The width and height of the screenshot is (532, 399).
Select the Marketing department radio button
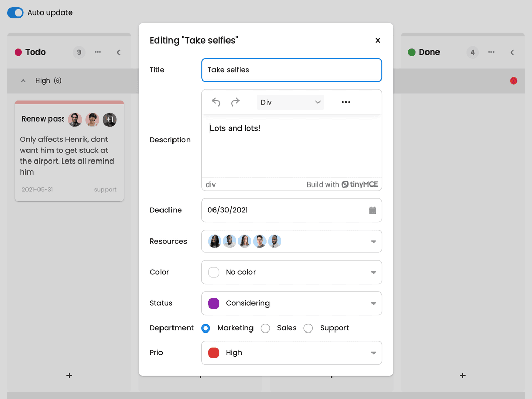(x=206, y=328)
